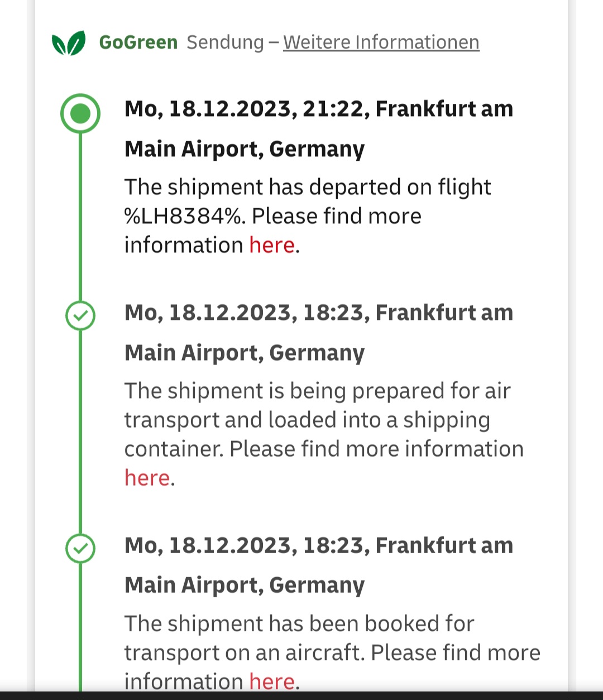Click 'here' link in shipping container event
603x700 pixels.
pyautogui.click(x=147, y=478)
